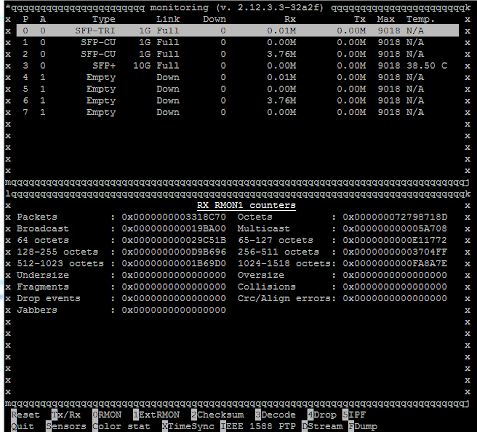Select port 5 row
477x432 pixels.
(x=238, y=89)
